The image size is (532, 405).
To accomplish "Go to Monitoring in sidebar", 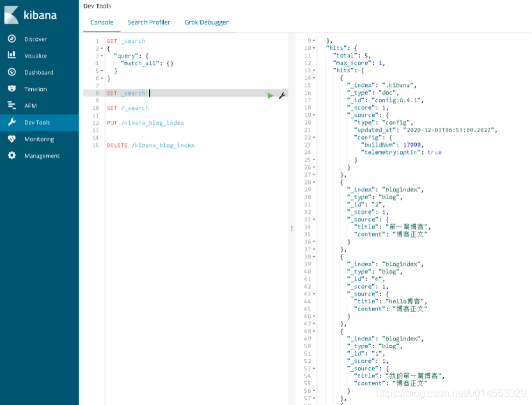I will pos(39,139).
